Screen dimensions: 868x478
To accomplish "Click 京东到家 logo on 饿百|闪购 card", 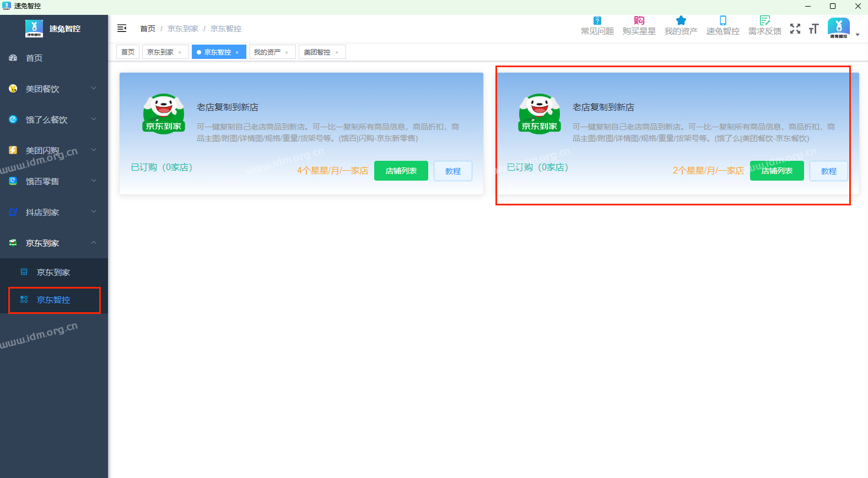I will pyautogui.click(x=164, y=113).
